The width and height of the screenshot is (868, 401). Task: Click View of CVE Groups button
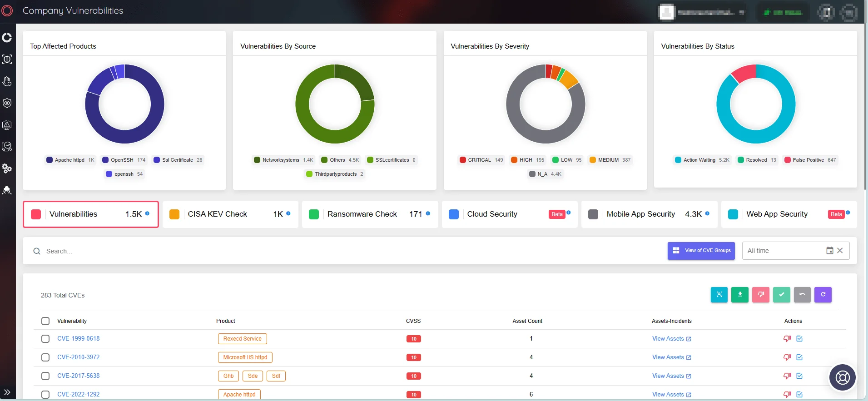coord(701,251)
